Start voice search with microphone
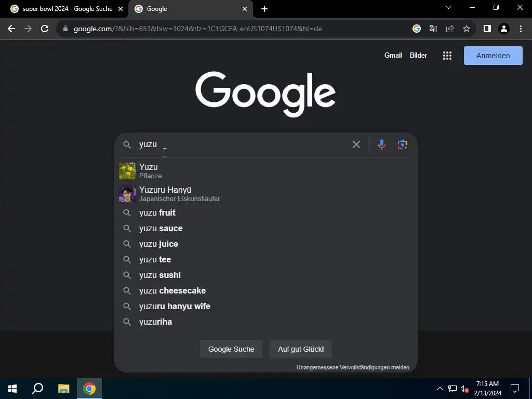 [x=382, y=144]
